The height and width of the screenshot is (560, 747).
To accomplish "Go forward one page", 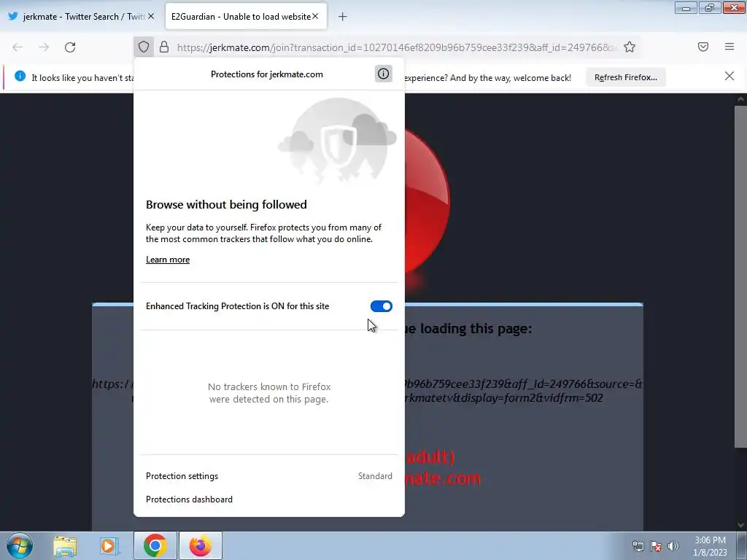I will tap(44, 47).
